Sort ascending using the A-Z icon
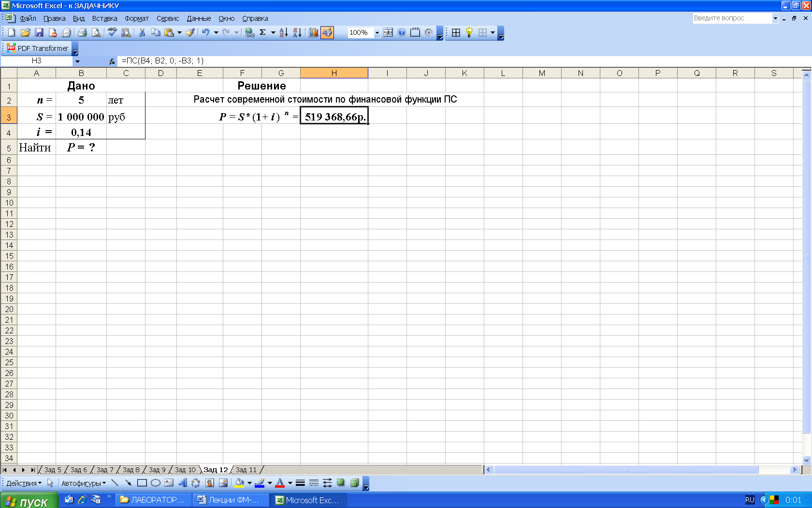812x508 pixels. pos(284,32)
